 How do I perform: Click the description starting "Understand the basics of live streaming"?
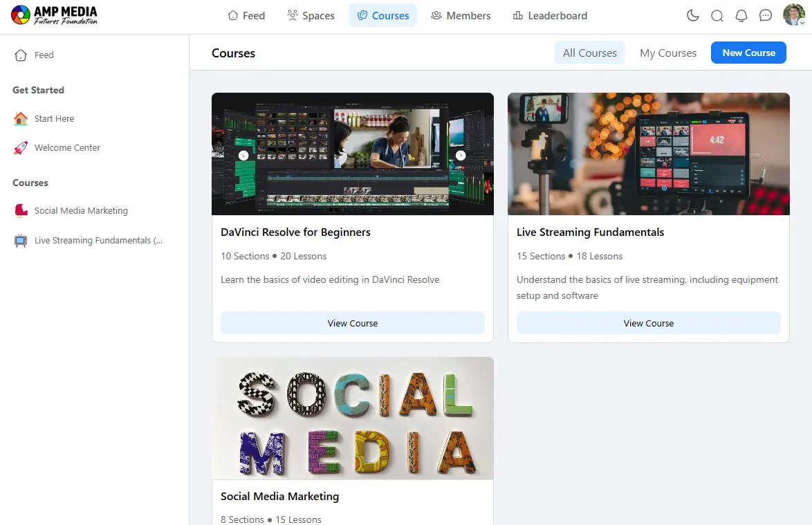coord(647,287)
